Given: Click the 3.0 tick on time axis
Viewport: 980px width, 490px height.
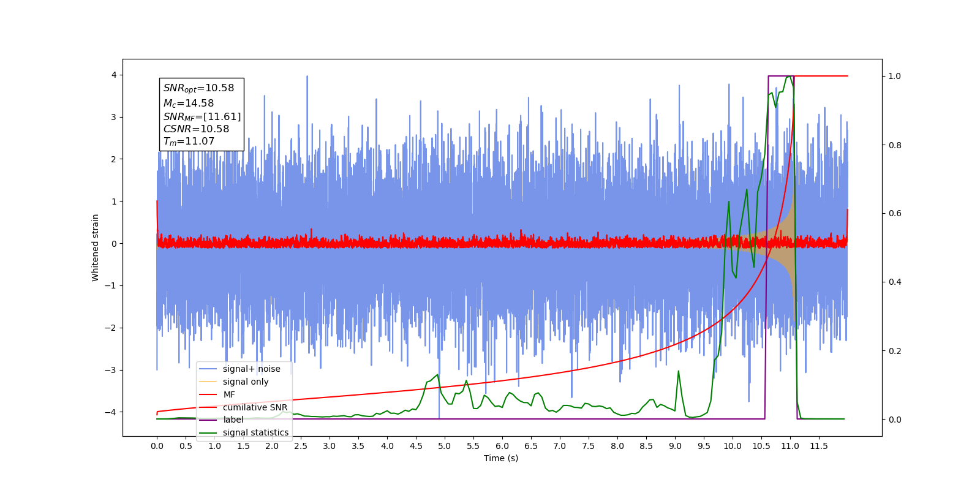Looking at the screenshot, I should click(x=330, y=446).
